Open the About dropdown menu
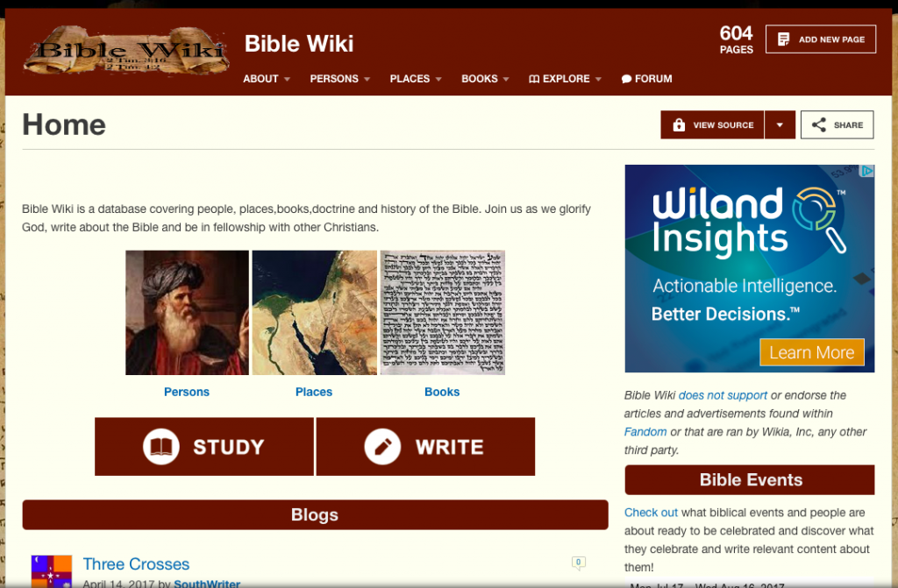This screenshot has height=588, width=898. click(267, 79)
